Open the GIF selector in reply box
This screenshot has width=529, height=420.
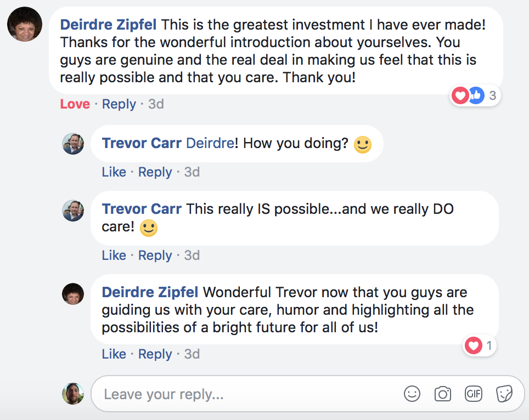(x=473, y=394)
